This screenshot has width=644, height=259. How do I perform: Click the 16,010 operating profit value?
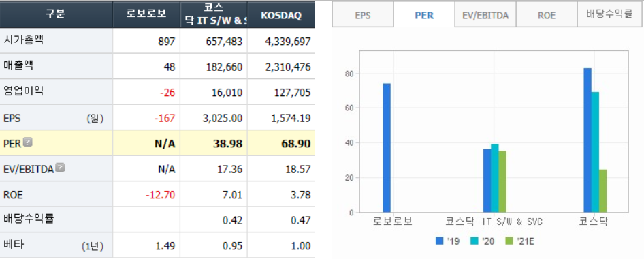coord(228,93)
